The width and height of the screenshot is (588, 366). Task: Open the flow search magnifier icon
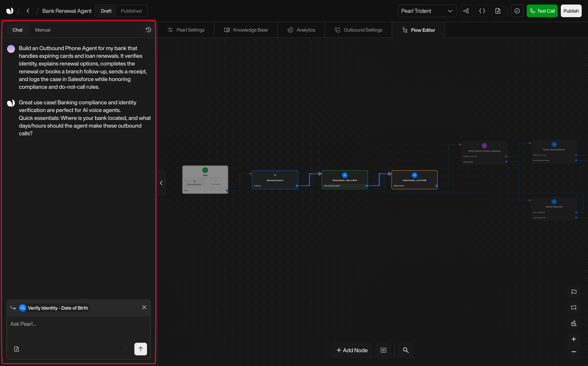pos(406,350)
